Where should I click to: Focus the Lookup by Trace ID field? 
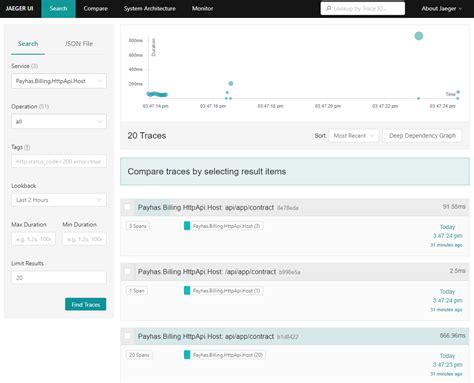[363, 8]
